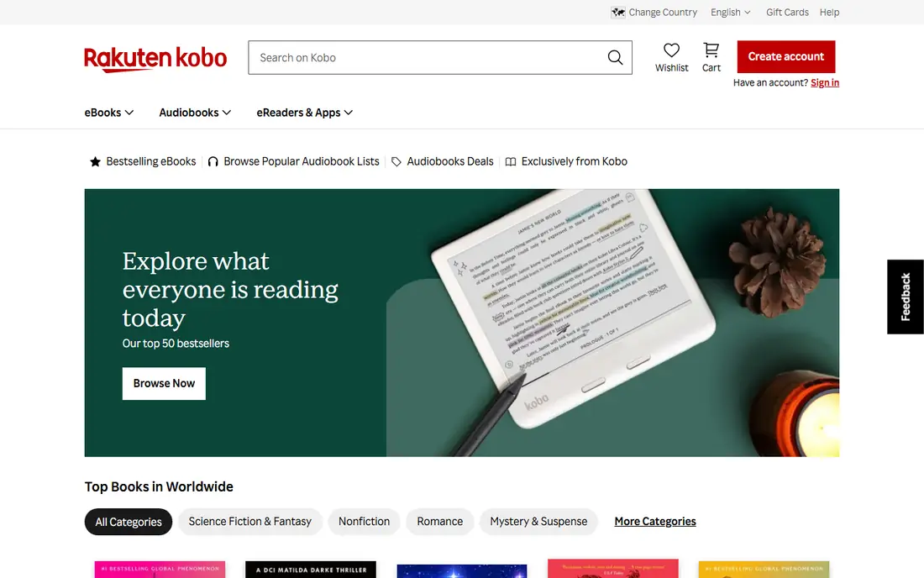Open Browse Popular Audiobook Lists link
924x578 pixels.
(301, 161)
